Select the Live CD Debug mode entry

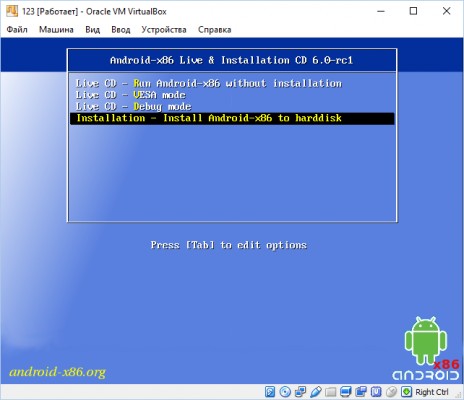pyautogui.click(x=232, y=107)
